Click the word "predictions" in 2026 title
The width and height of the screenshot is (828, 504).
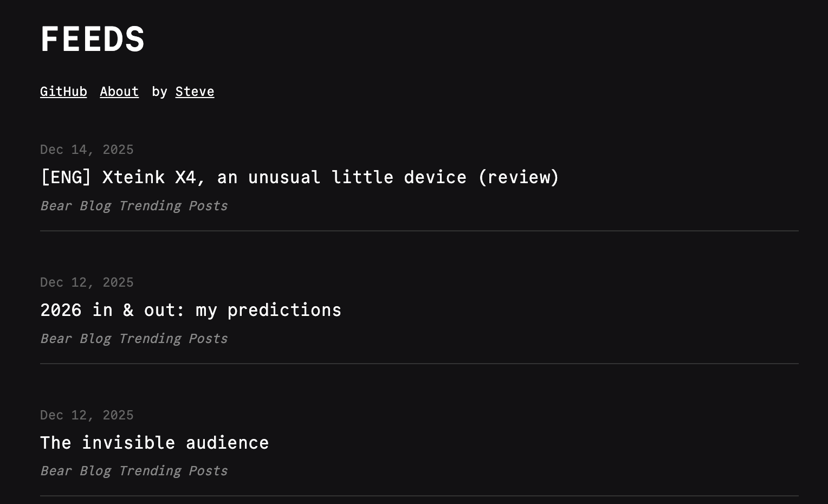click(284, 310)
